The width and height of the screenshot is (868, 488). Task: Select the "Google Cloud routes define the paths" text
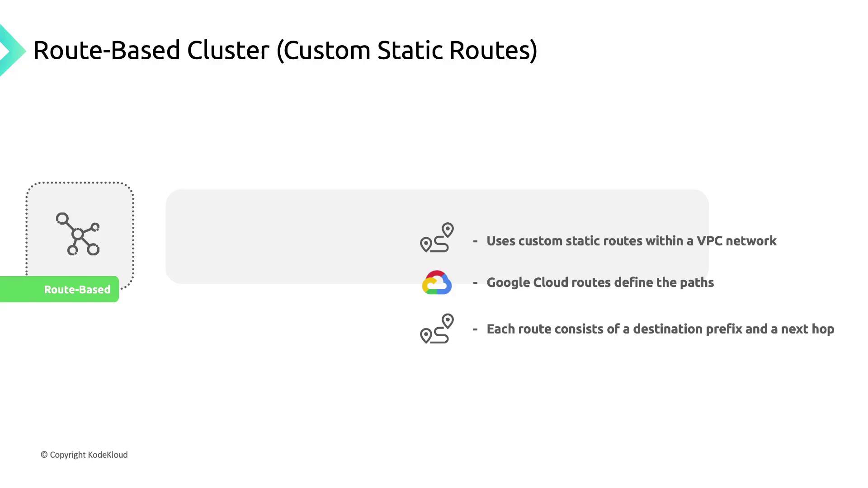[x=600, y=282]
